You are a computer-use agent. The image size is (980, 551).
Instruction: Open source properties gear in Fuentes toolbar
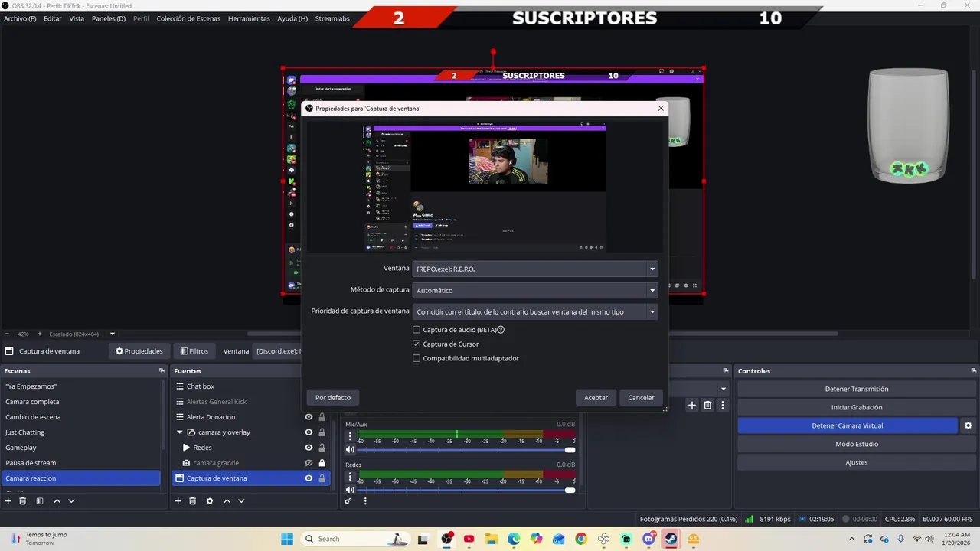(x=210, y=501)
